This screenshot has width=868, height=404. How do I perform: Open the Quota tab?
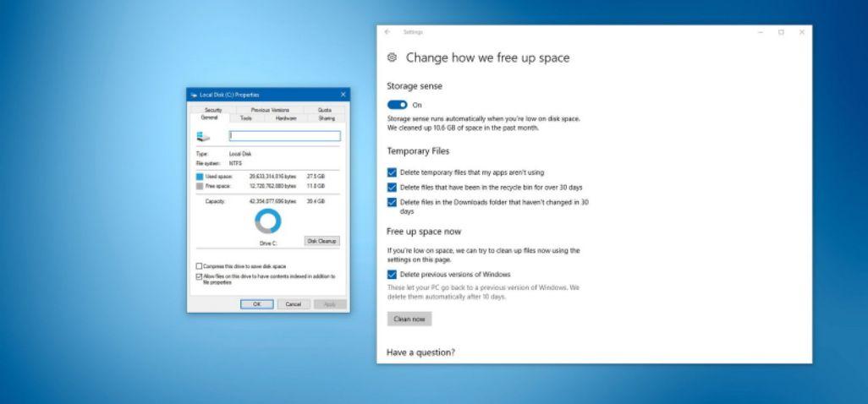click(324, 110)
